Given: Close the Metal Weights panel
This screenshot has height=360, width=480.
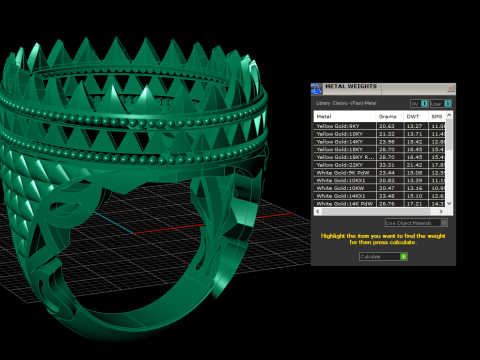Looking at the screenshot, I should coord(450,88).
